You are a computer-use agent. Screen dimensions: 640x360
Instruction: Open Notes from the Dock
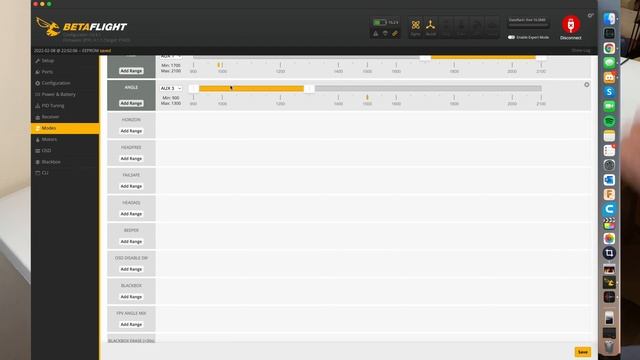(609, 136)
